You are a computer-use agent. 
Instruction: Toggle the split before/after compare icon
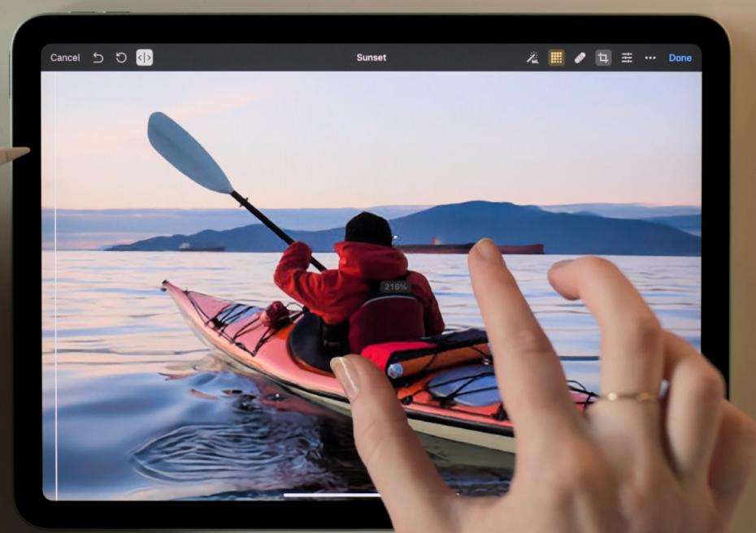coord(144,58)
